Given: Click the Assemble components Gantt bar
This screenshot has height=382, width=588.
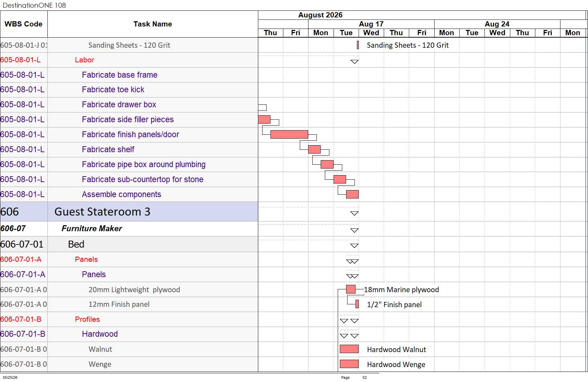Looking at the screenshot, I should click(x=352, y=194).
